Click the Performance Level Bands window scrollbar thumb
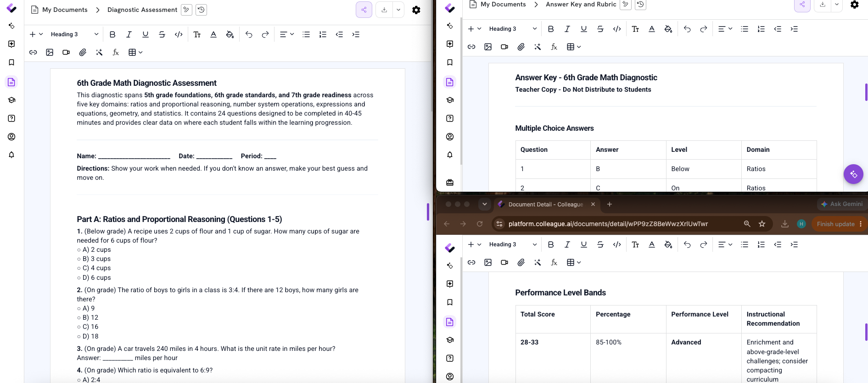868x383 pixels. 866,332
